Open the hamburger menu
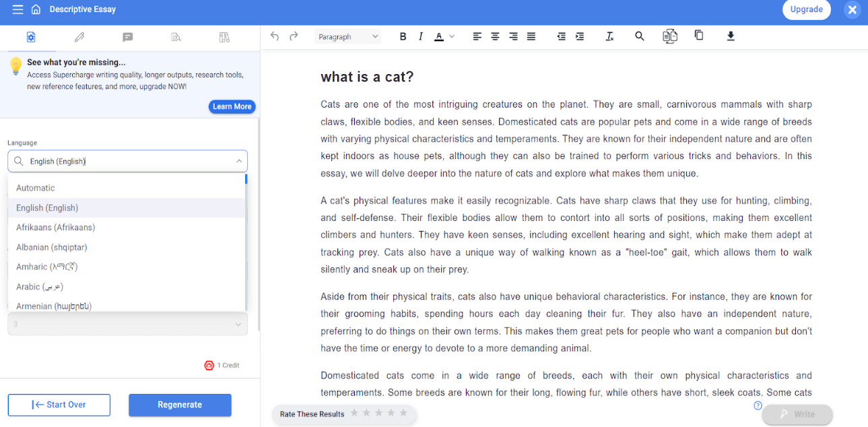Viewport: 868px width, 427px height. [x=18, y=9]
